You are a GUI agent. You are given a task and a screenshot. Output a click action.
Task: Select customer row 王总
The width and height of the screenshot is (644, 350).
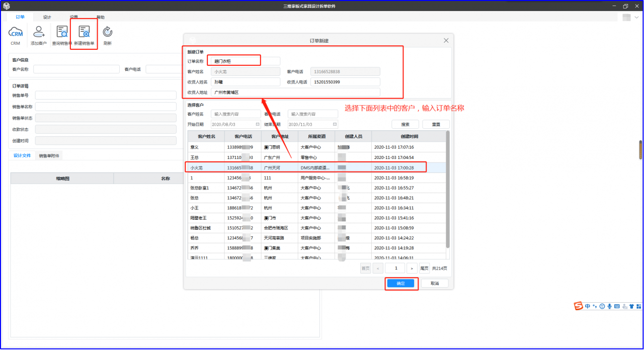(316, 157)
